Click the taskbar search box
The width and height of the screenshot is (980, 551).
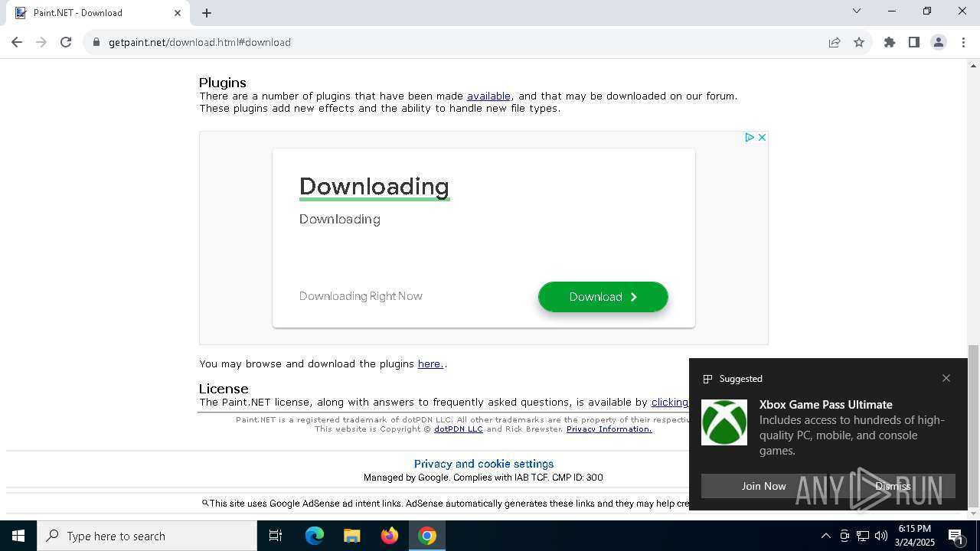[x=147, y=536]
